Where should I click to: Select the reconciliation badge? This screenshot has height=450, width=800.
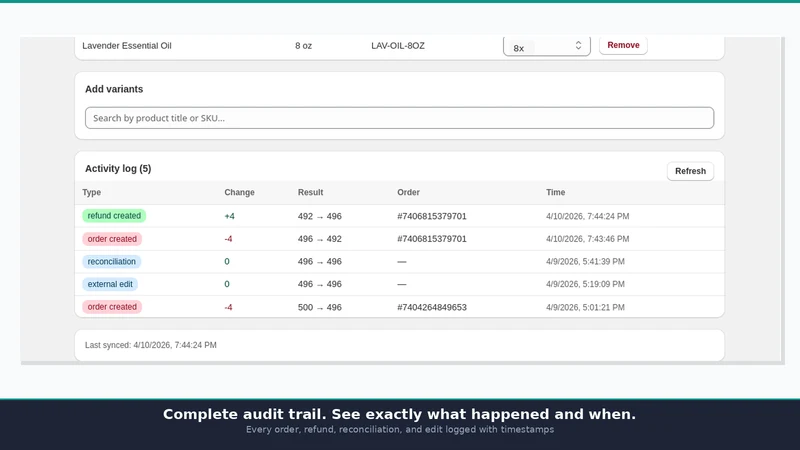click(x=112, y=261)
